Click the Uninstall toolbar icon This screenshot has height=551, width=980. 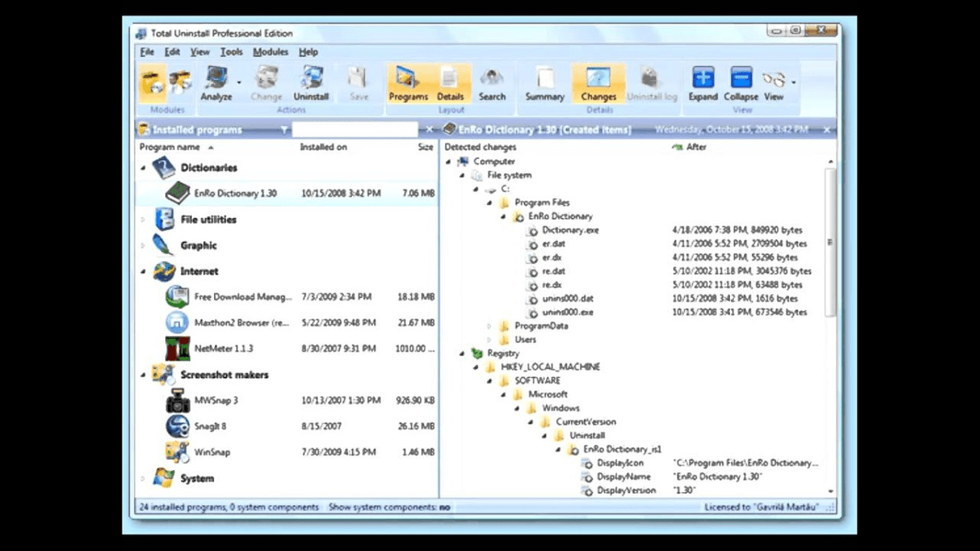(x=311, y=79)
